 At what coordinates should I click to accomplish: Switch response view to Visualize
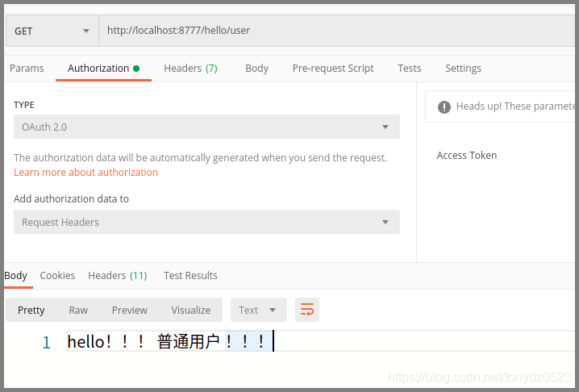191,310
